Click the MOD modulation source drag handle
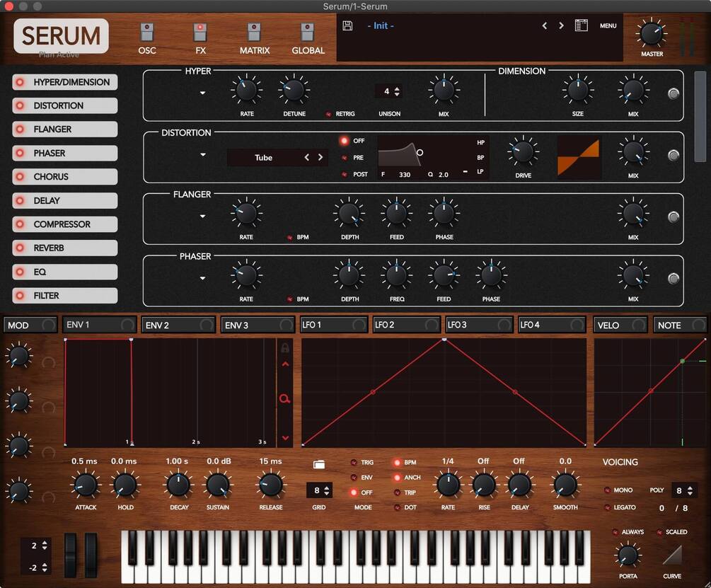 [x=48, y=325]
